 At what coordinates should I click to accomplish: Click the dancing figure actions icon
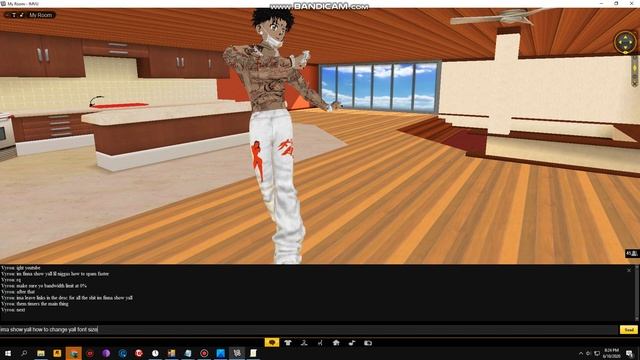320,343
